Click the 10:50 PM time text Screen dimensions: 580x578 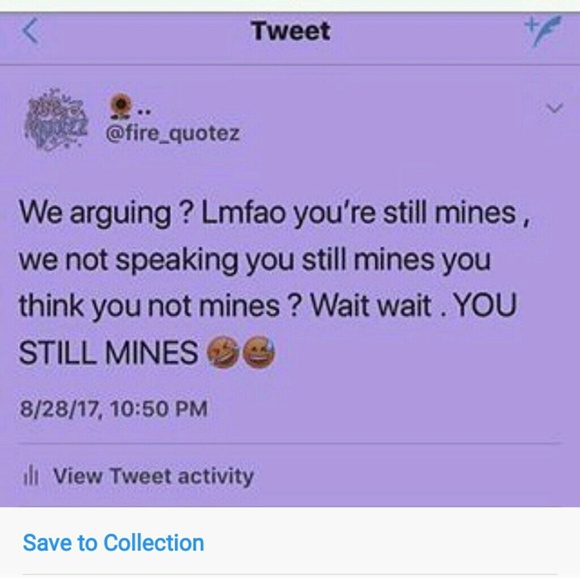point(159,409)
